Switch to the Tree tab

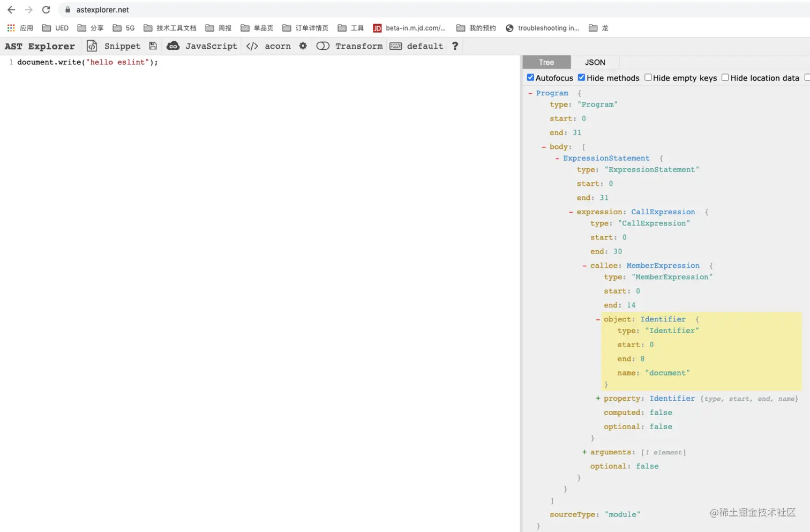click(x=546, y=62)
